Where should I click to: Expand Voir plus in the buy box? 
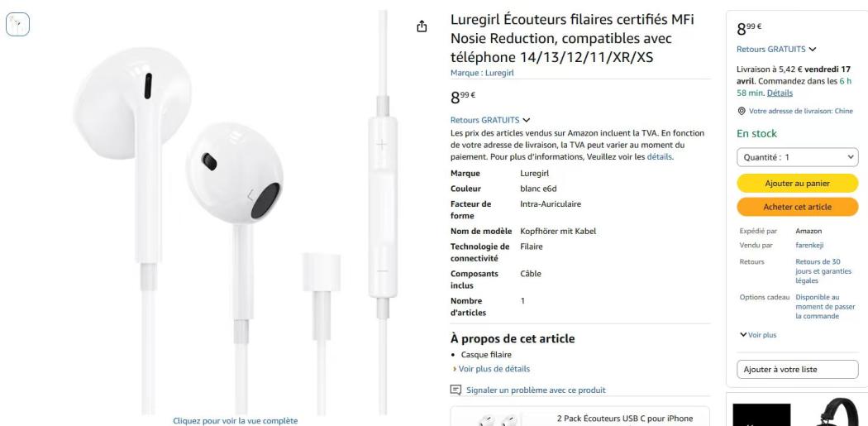758,335
